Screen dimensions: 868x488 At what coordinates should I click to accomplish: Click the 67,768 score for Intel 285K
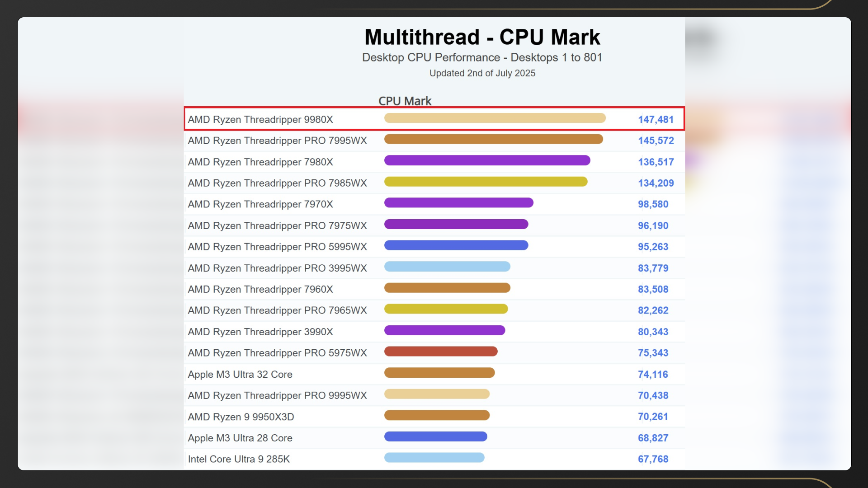point(653,459)
